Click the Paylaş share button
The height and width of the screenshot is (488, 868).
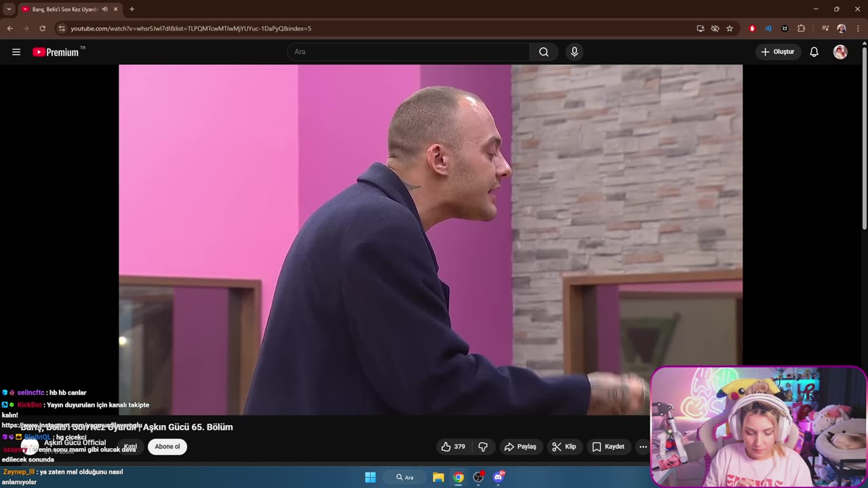(520, 447)
